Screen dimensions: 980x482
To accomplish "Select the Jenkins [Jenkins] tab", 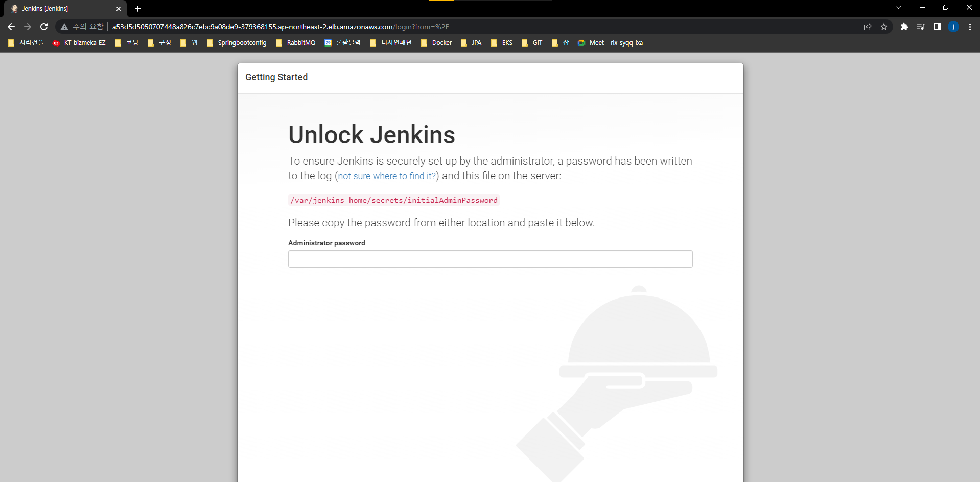I will (65, 9).
